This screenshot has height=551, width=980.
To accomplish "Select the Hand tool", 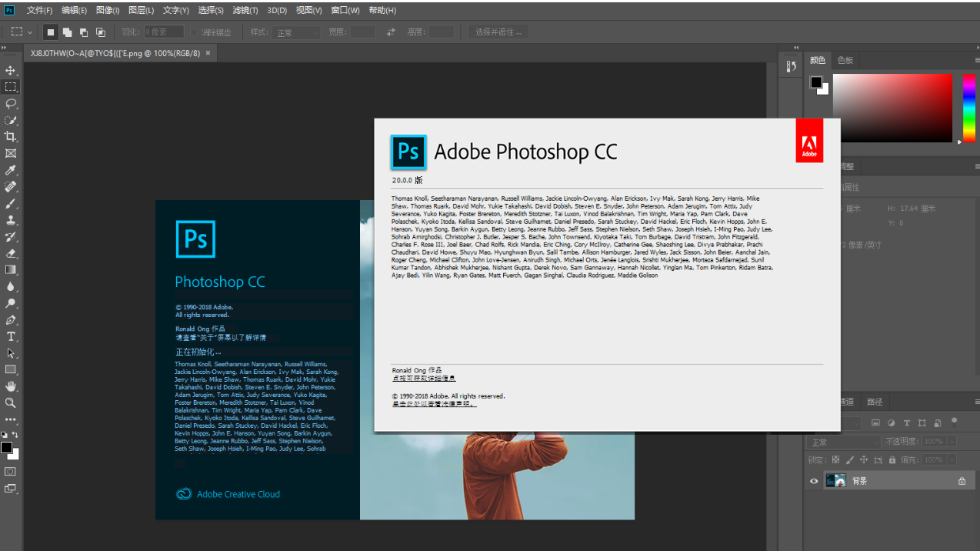I will coord(11,386).
